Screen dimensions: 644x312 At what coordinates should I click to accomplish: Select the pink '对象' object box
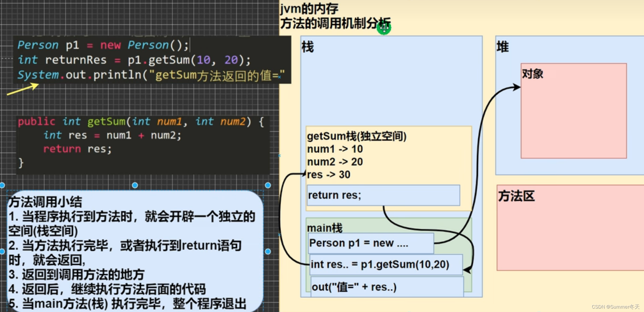574,111
